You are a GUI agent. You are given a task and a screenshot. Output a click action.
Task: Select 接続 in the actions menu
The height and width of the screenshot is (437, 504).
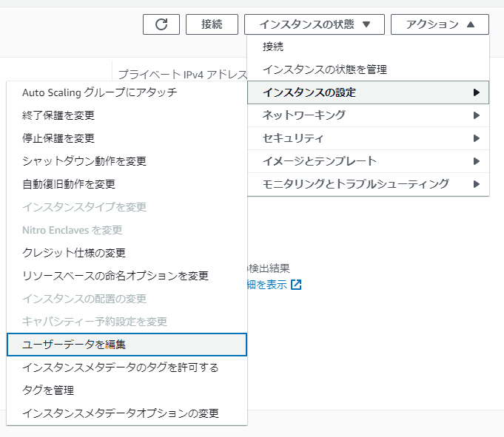click(368, 47)
